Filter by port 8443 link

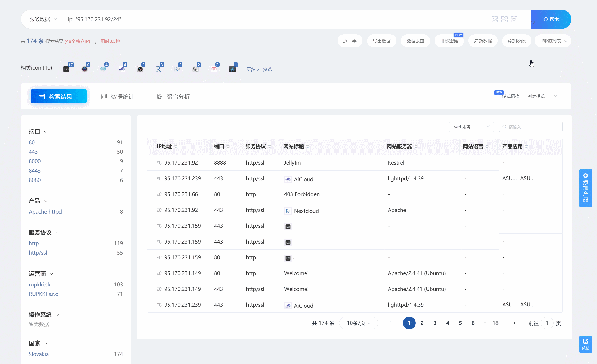tap(35, 170)
